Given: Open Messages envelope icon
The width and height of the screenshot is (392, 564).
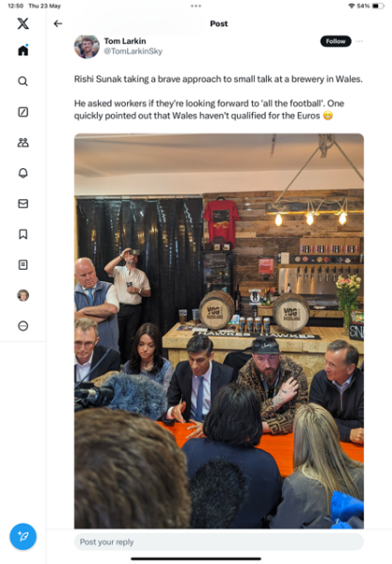Looking at the screenshot, I should click(x=23, y=204).
